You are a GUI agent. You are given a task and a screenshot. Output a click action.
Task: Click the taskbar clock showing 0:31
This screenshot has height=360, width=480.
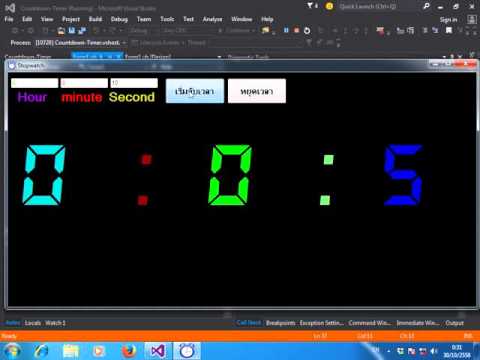(x=457, y=351)
